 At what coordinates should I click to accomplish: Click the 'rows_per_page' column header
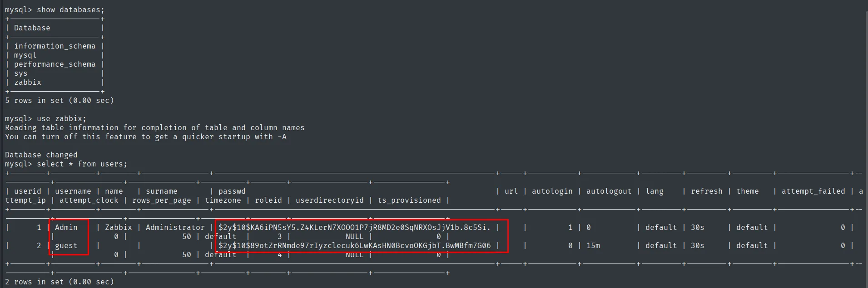(161, 200)
